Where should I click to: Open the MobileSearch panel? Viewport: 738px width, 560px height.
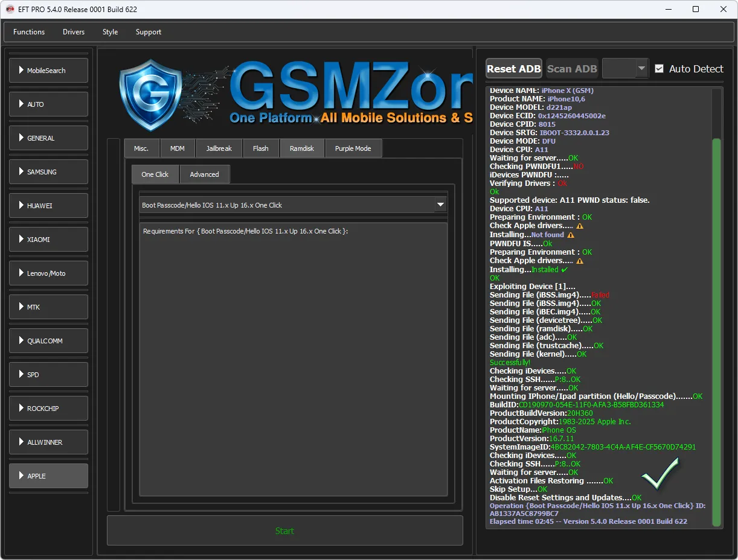(x=48, y=71)
